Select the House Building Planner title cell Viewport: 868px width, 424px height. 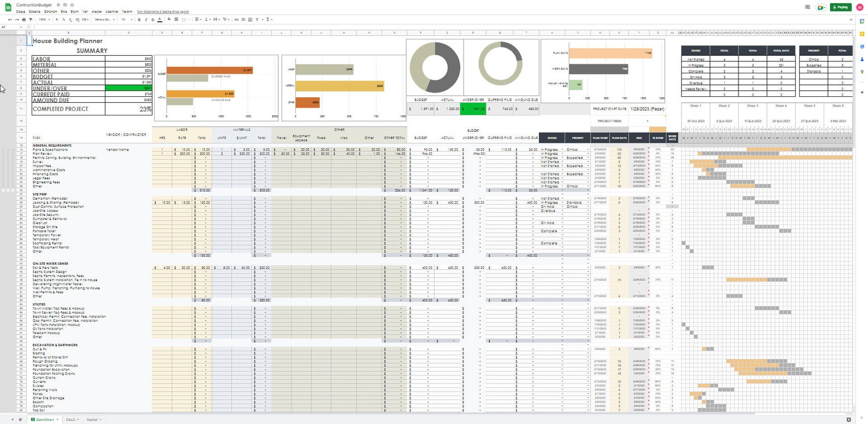(x=68, y=41)
